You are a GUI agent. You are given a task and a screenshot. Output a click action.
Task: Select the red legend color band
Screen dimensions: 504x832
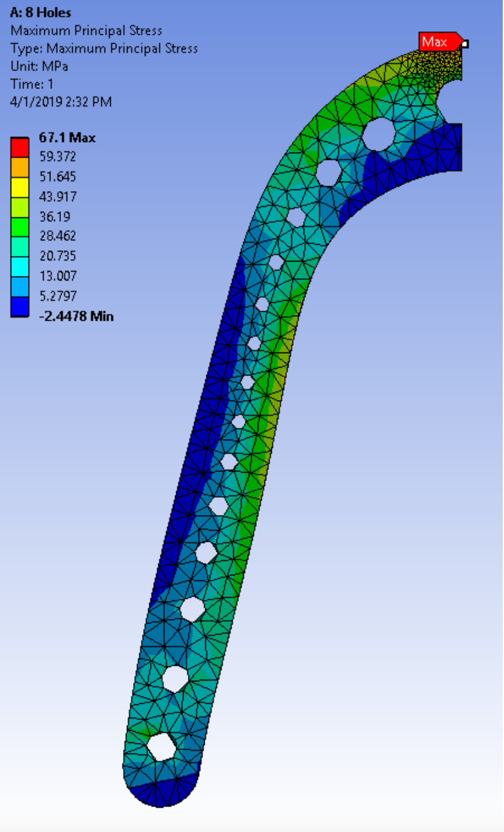pyautogui.click(x=19, y=148)
